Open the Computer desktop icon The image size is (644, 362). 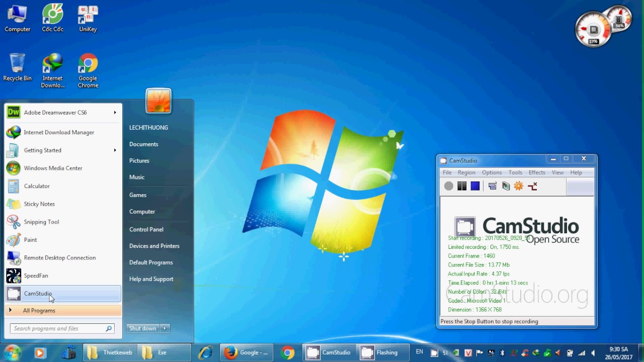click(x=18, y=19)
